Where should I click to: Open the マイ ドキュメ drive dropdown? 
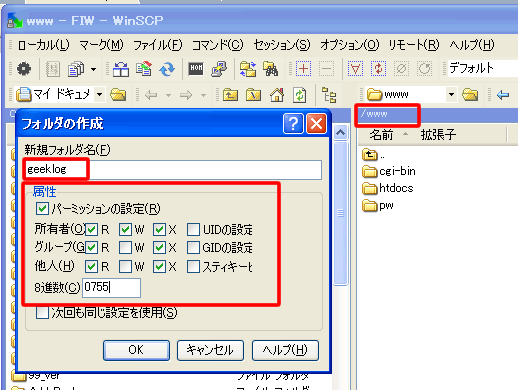pos(99,95)
